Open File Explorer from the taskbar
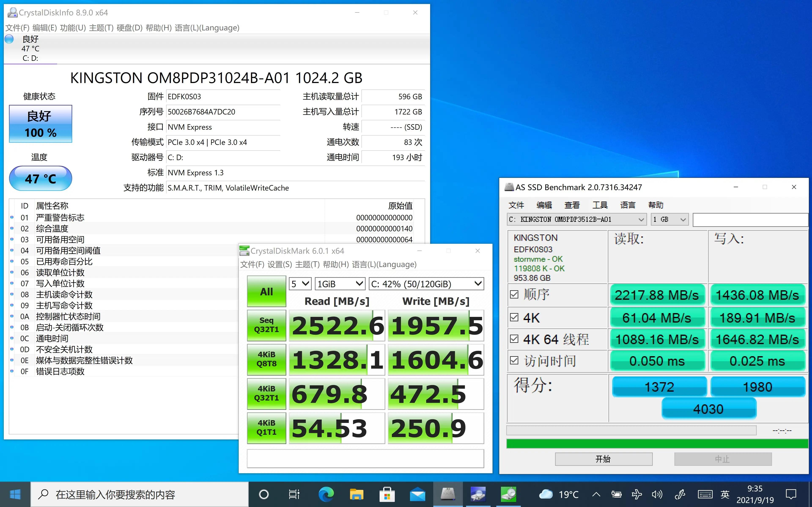The image size is (812, 507). pos(356,494)
